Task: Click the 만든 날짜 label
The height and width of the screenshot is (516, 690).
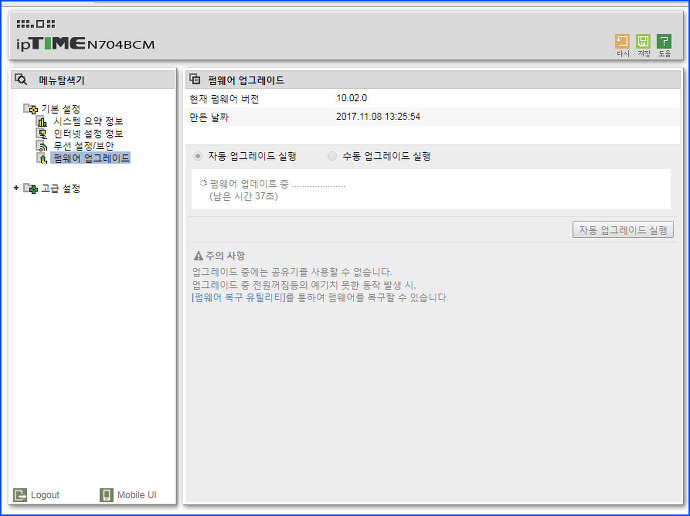Action: pyautogui.click(x=209, y=117)
